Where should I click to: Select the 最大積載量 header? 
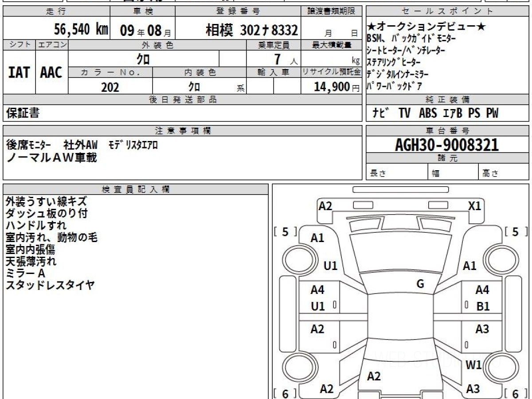click(x=331, y=45)
